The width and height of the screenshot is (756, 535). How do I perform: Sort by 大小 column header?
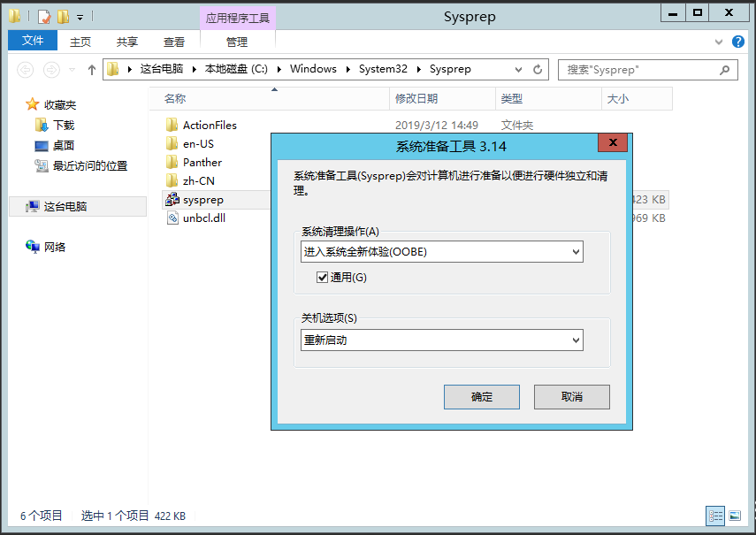pyautogui.click(x=637, y=99)
